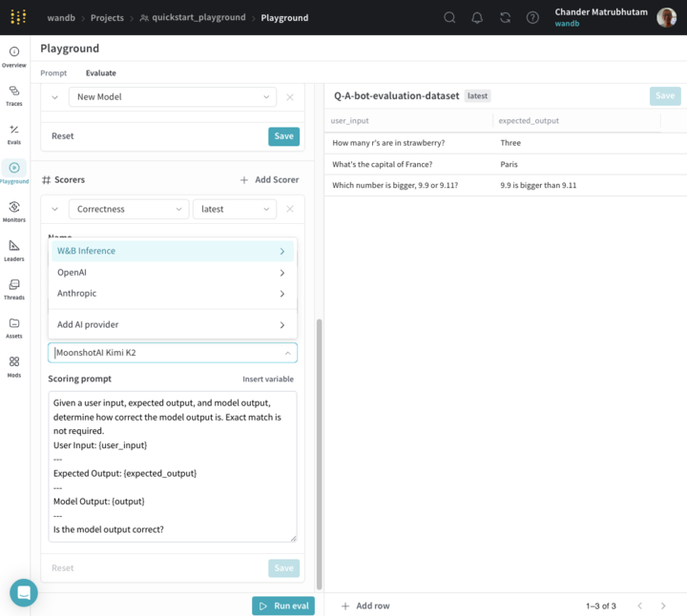
Task: Expand the MoonshotAI Kimi K2 model selector
Action: click(x=172, y=353)
